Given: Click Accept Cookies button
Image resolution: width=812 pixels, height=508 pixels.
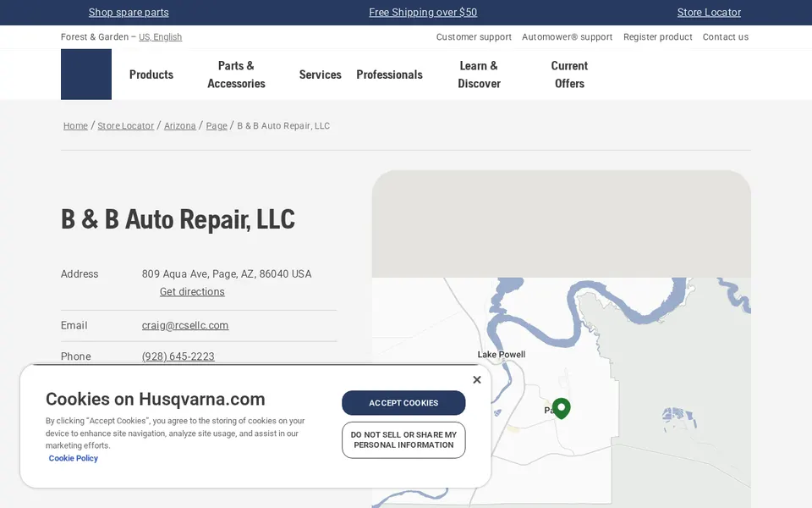Looking at the screenshot, I should [403, 403].
